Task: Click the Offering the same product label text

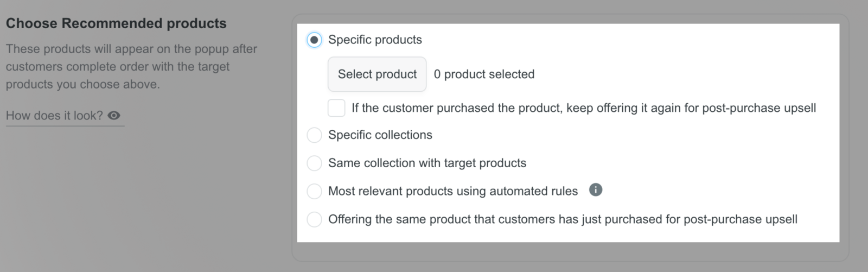Action: coord(563,219)
